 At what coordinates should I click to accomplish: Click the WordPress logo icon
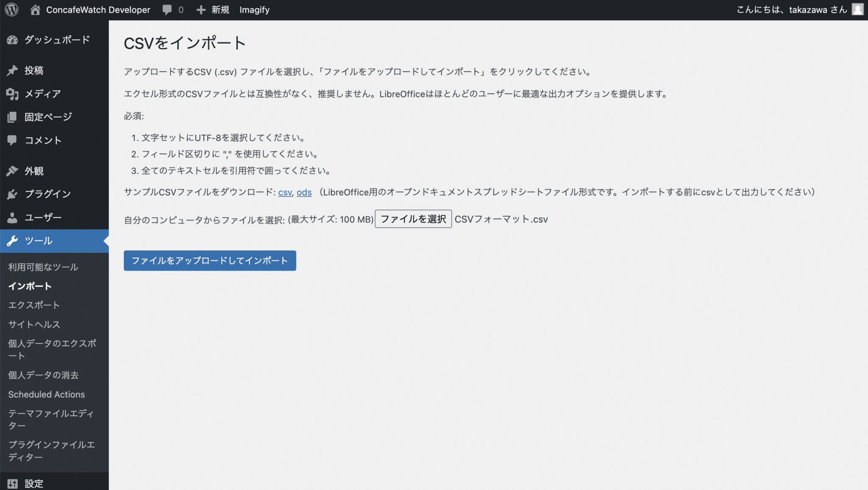[11, 9]
